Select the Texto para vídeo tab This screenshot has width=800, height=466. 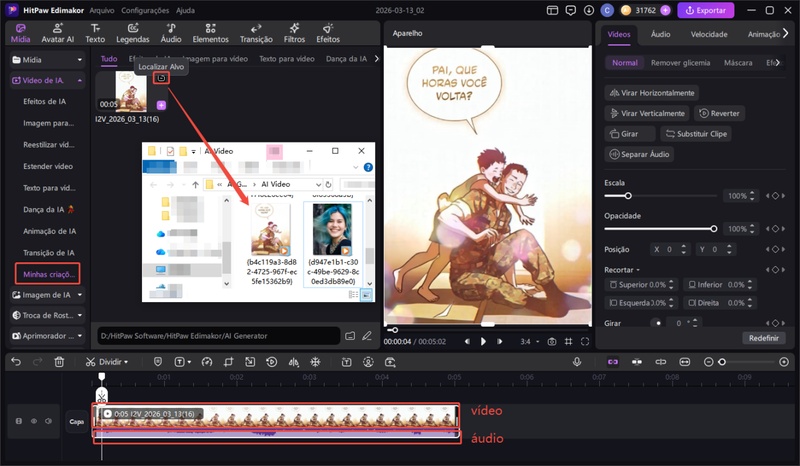287,59
